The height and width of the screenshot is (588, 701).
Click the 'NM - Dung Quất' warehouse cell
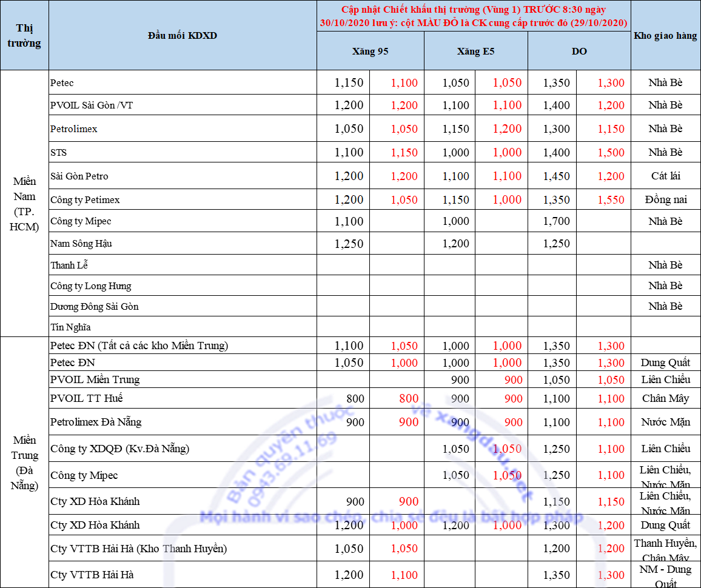pyautogui.click(x=665, y=575)
